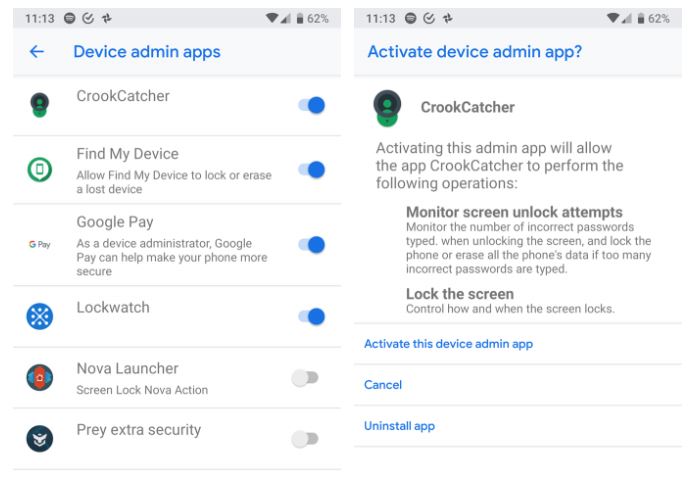Tap Lock the screen heading

(x=460, y=294)
